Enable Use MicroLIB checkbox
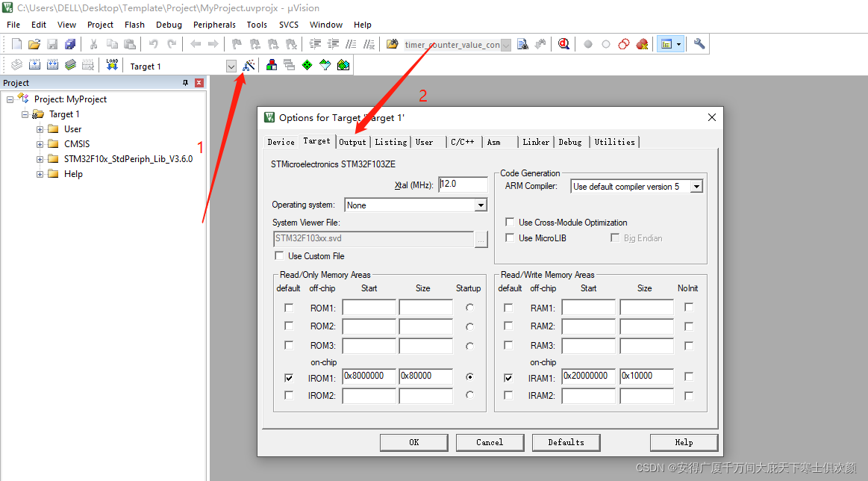Screen dimensions: 868x481 [510, 238]
